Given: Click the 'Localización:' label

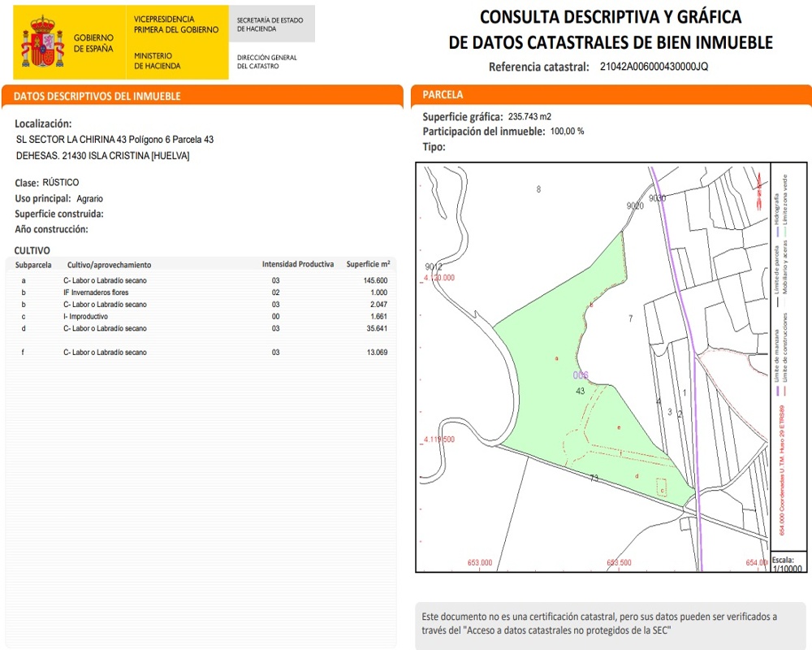Looking at the screenshot, I should (x=43, y=123).
